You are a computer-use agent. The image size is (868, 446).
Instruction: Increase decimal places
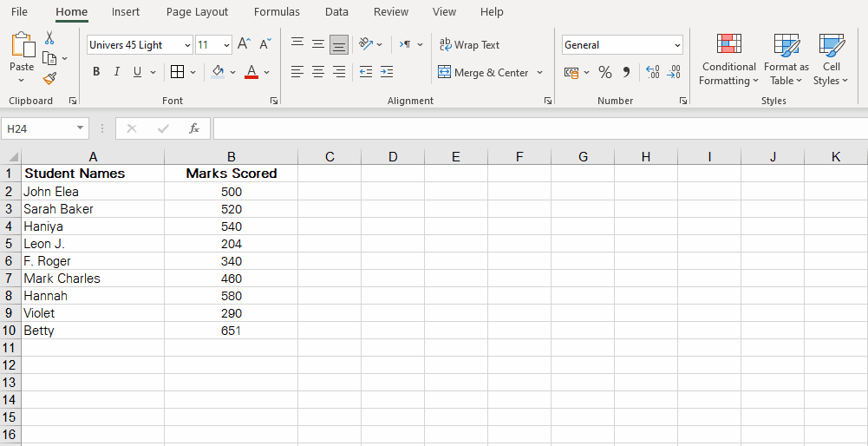(x=653, y=72)
